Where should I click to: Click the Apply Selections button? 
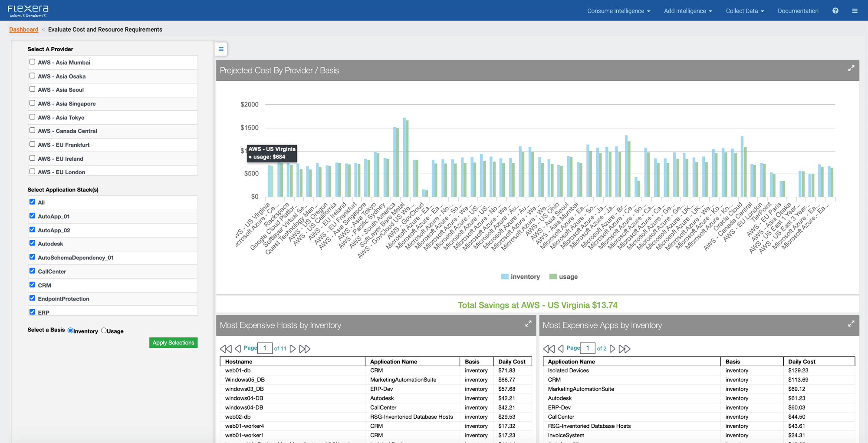click(173, 343)
